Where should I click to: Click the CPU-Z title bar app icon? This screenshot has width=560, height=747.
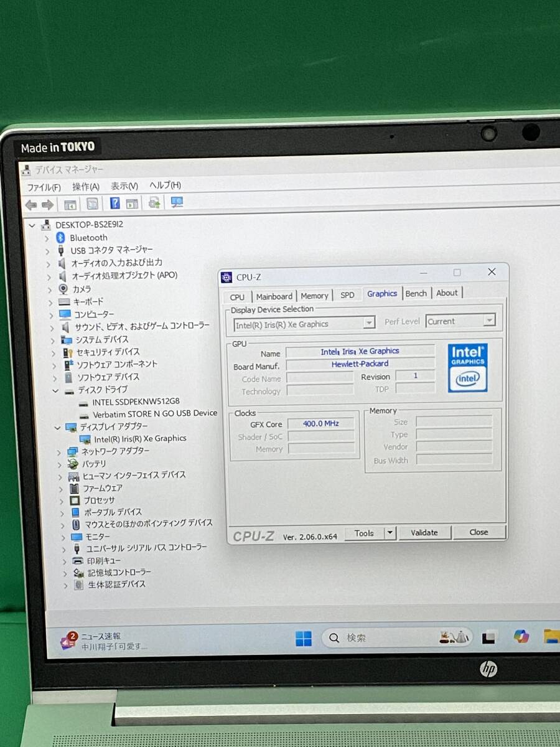(x=227, y=278)
